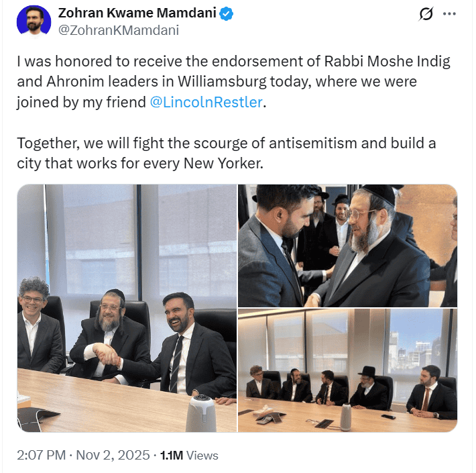The width and height of the screenshot is (476, 473).
Task: Click the 2:07 PM · Nov 2, 2025 timestamp
Action: [83, 455]
